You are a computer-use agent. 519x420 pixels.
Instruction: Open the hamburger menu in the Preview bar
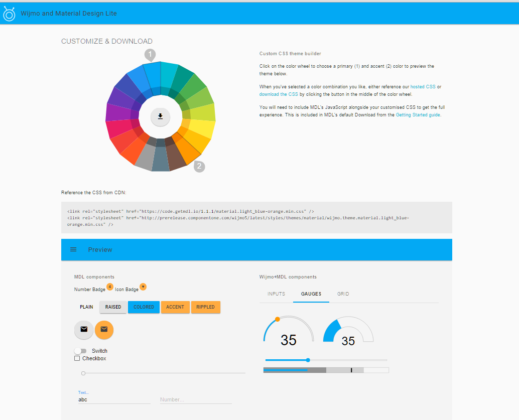click(x=73, y=249)
